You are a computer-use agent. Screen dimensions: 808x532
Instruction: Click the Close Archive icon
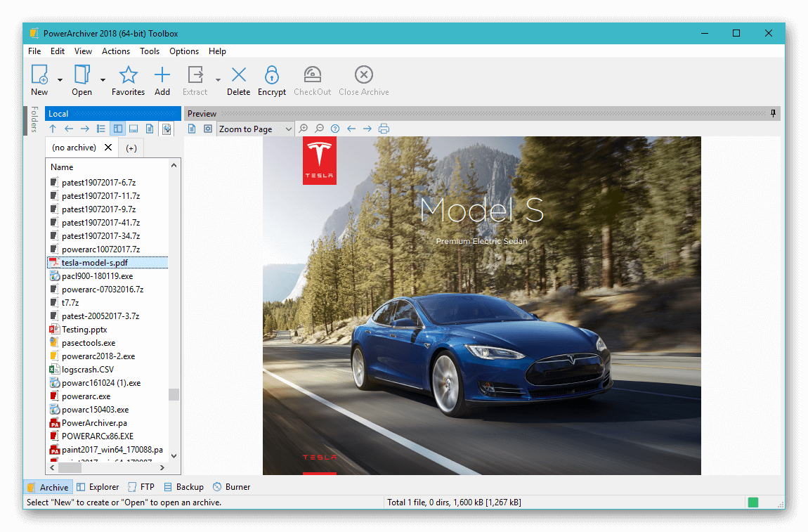[364, 75]
